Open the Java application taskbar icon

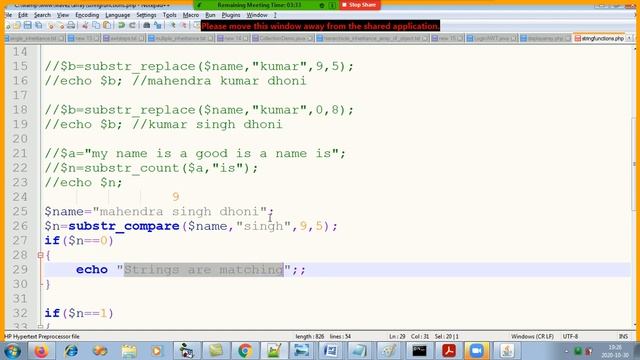pyautogui.click(x=507, y=351)
